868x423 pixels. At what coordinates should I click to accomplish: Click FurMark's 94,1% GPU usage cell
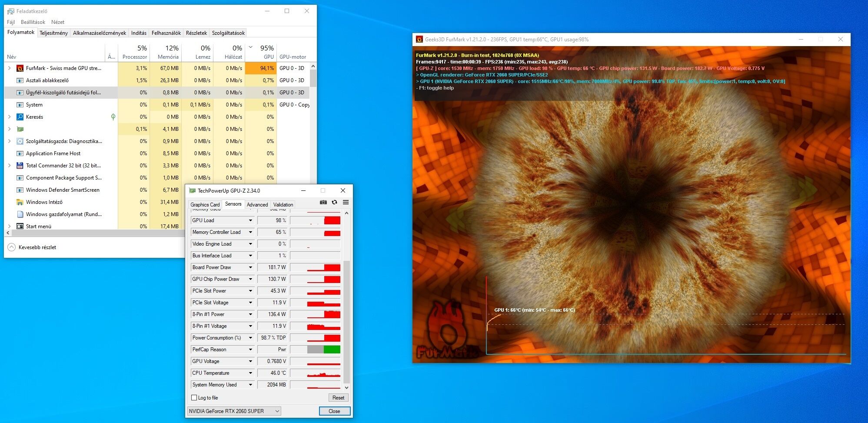[x=261, y=68]
